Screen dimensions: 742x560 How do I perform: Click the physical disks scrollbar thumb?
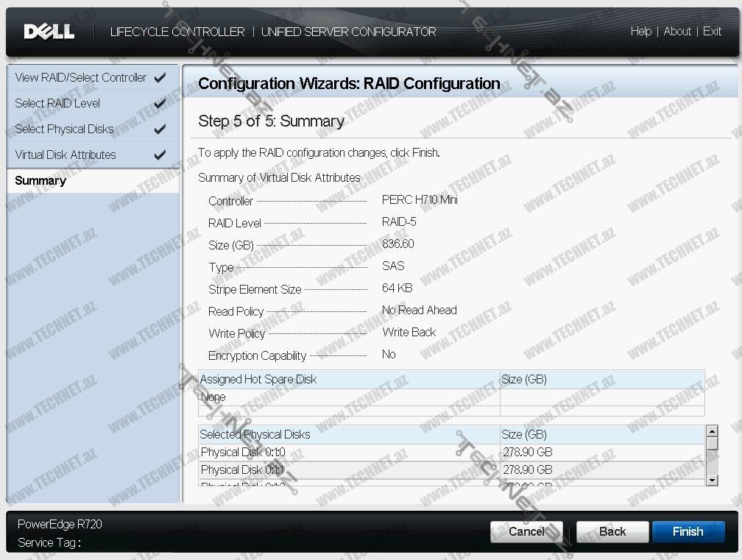tap(712, 444)
